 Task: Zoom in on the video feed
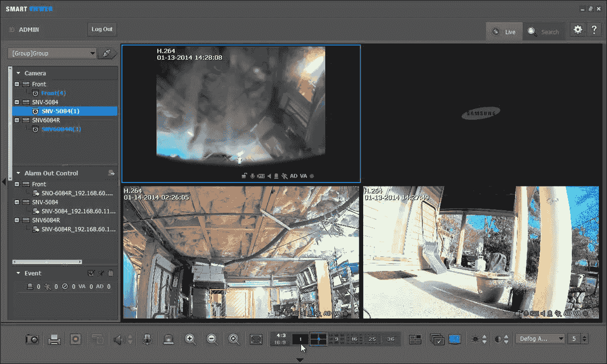click(191, 339)
